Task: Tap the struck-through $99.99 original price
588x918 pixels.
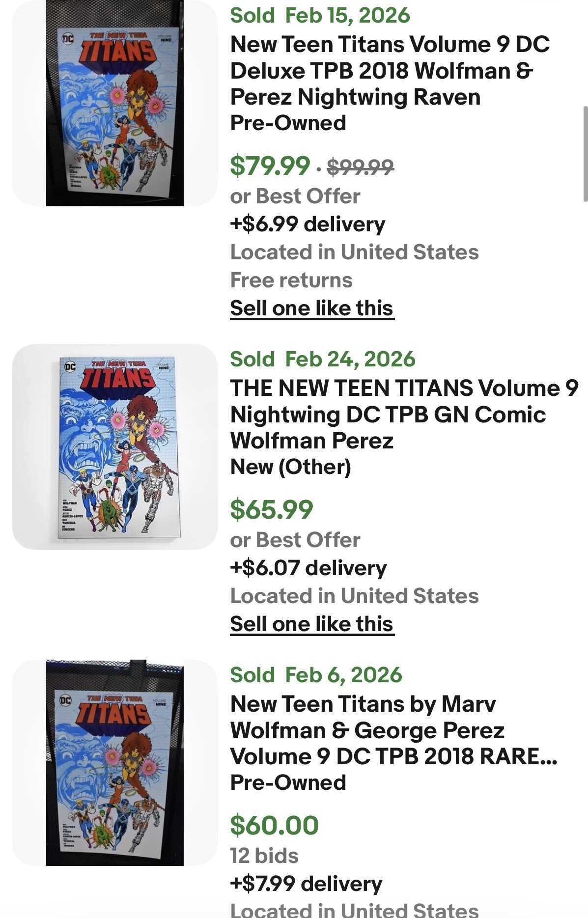Action: tap(360, 167)
